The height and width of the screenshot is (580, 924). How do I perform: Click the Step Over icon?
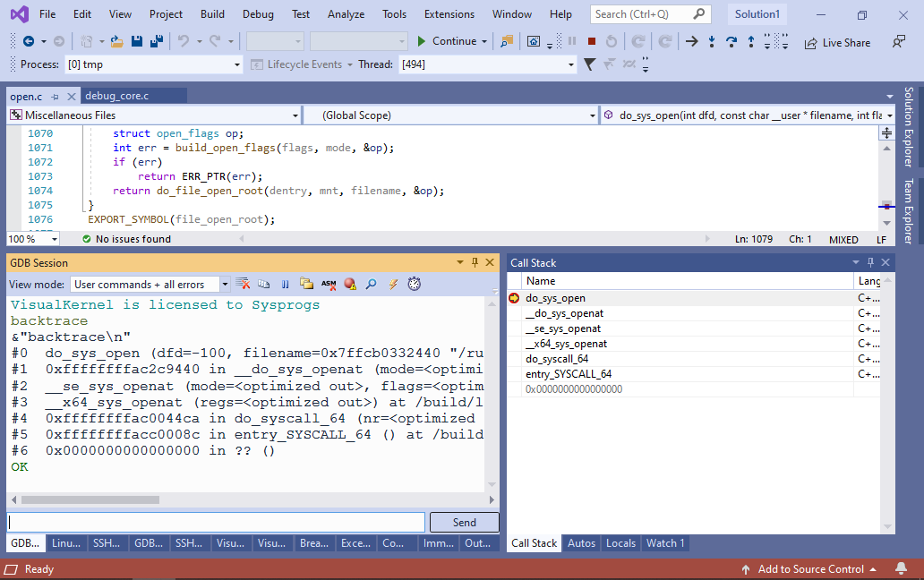click(x=731, y=41)
